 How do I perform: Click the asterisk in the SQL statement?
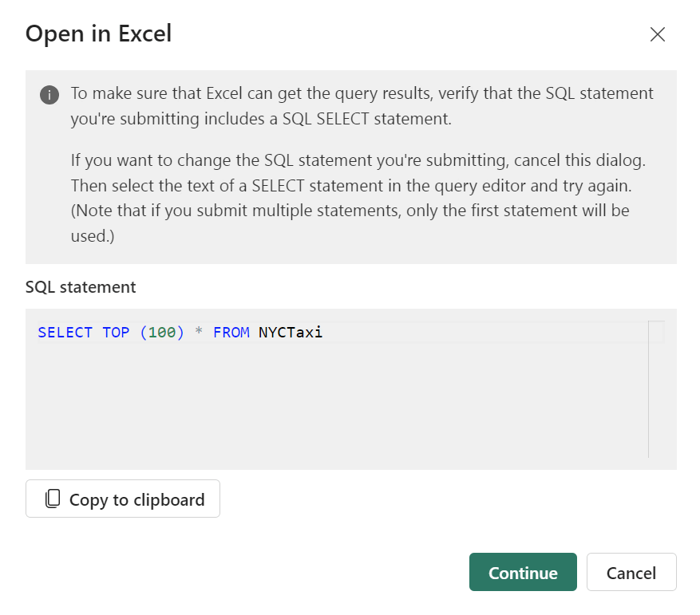click(199, 332)
